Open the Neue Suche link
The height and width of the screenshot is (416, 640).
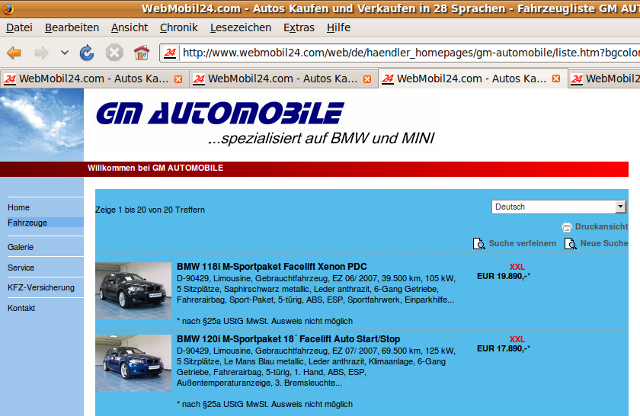pyautogui.click(x=604, y=243)
